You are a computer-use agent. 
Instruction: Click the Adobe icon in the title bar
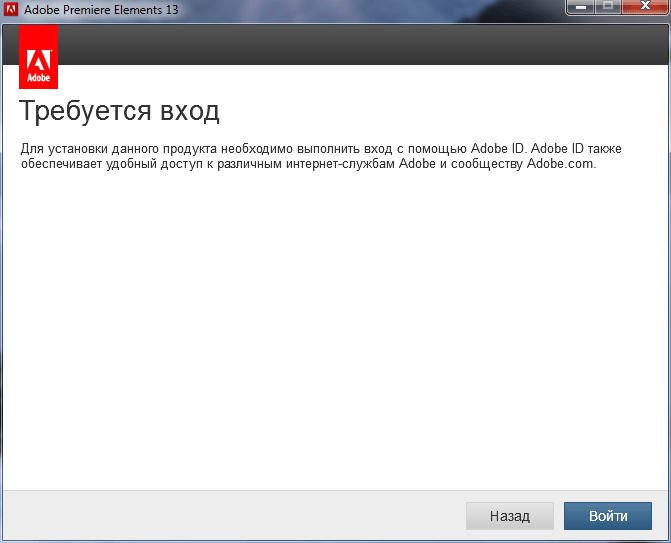click(11, 9)
